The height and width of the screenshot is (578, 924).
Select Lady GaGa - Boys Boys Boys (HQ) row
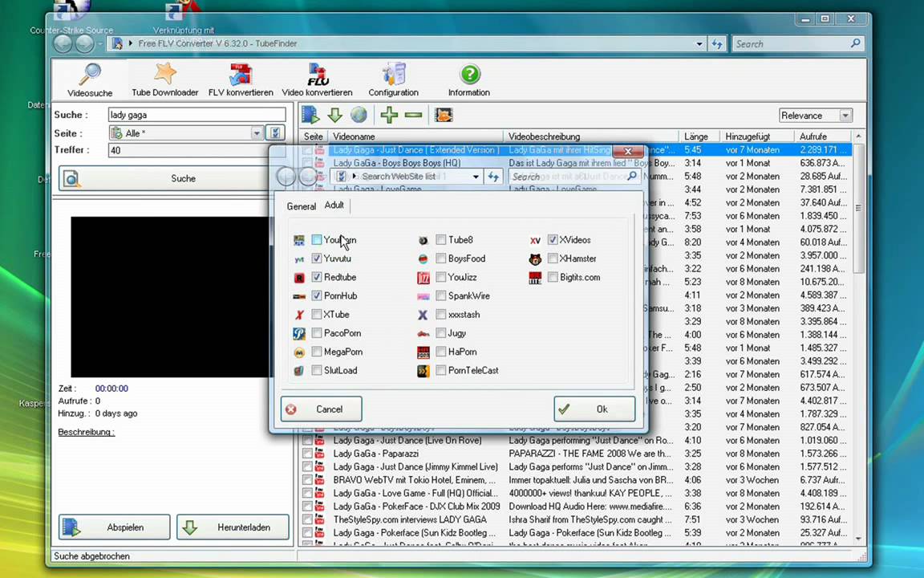(x=574, y=163)
